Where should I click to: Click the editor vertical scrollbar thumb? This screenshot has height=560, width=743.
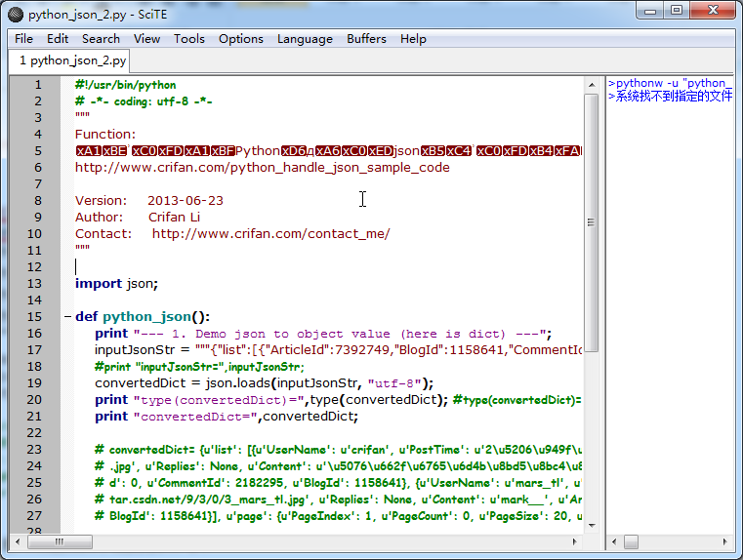(x=592, y=222)
